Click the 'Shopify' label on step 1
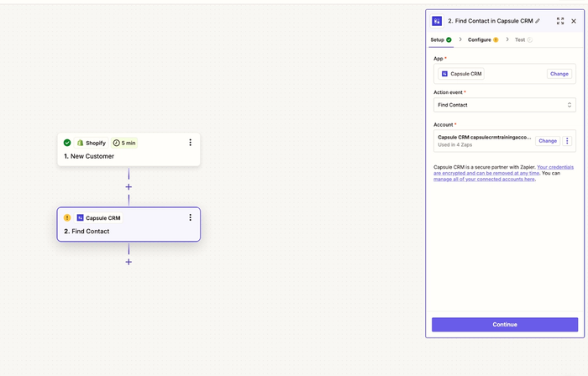This screenshot has width=588, height=376. coord(96,143)
